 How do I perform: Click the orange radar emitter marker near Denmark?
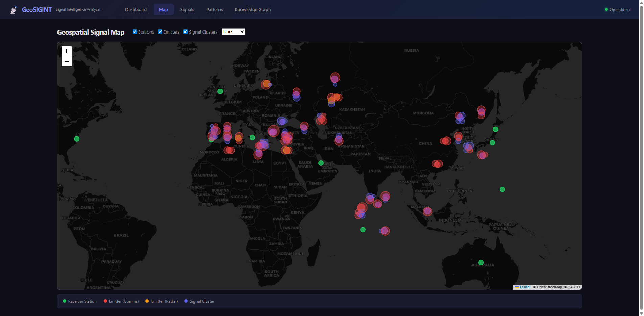point(266,84)
